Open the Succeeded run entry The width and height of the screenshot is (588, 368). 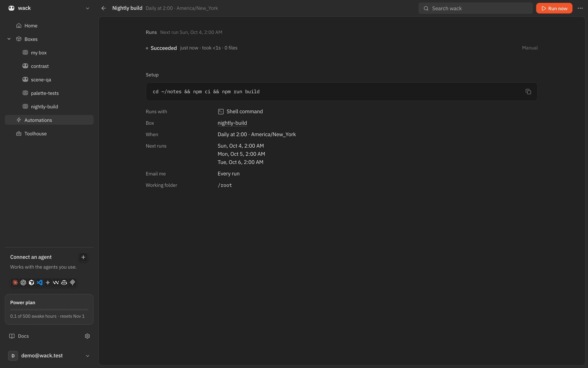(342, 48)
